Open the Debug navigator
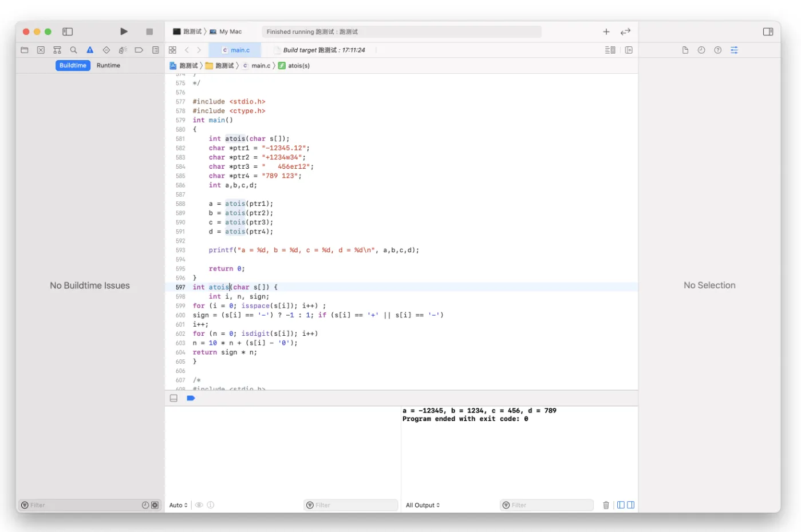Screen dimensions: 801x532 123,50
